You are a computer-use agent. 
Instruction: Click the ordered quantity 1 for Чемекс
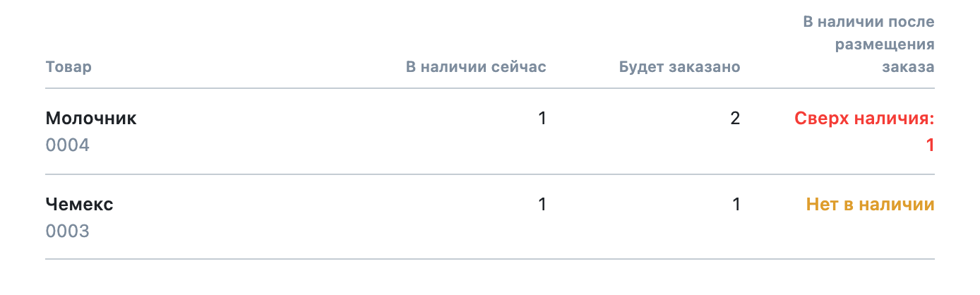point(736,205)
